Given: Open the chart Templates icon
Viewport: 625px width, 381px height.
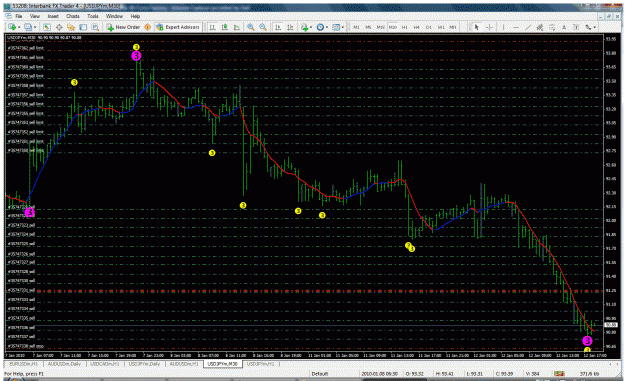Looking at the screenshot, I should (x=336, y=27).
